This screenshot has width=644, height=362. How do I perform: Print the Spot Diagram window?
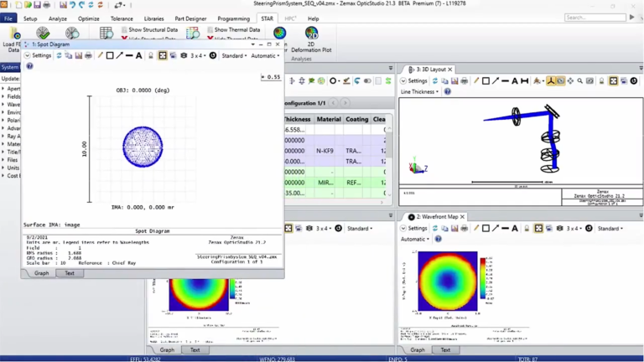pyautogui.click(x=88, y=55)
